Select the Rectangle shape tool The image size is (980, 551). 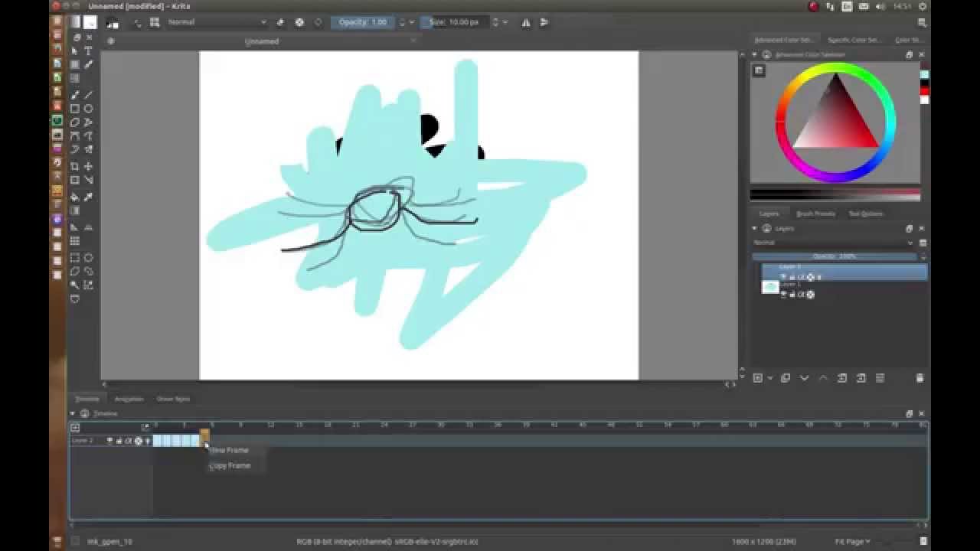(x=75, y=109)
